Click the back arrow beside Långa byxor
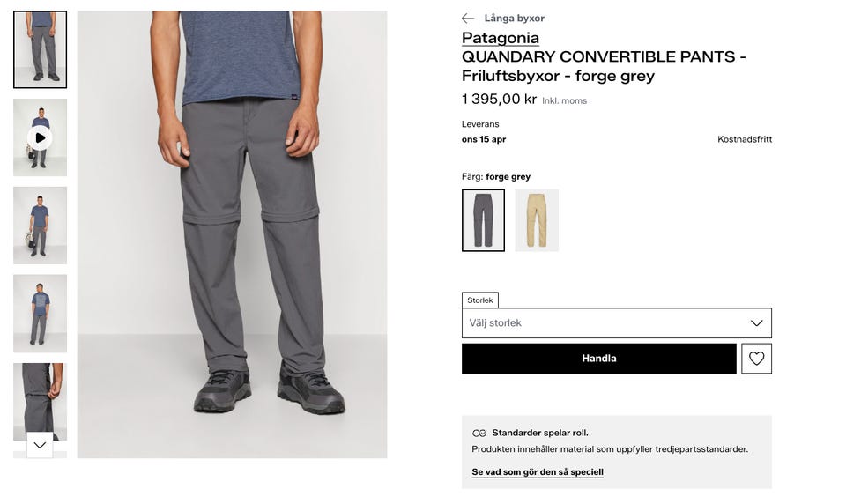846x504 pixels. 468,19
